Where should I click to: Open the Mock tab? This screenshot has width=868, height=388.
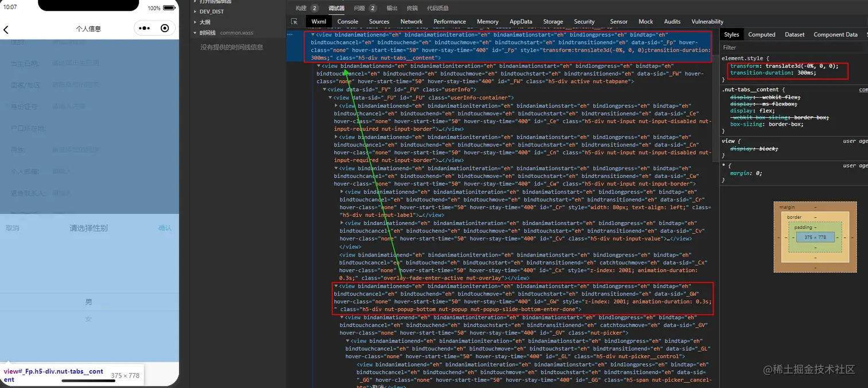click(646, 21)
